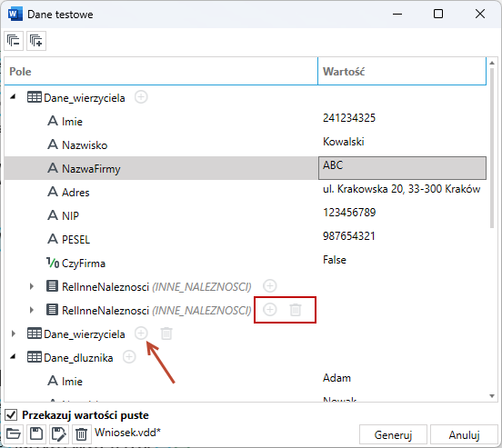Click the vertical scrollbar thumb
Image resolution: width=502 pixels, height=448 pixels.
click(x=492, y=148)
